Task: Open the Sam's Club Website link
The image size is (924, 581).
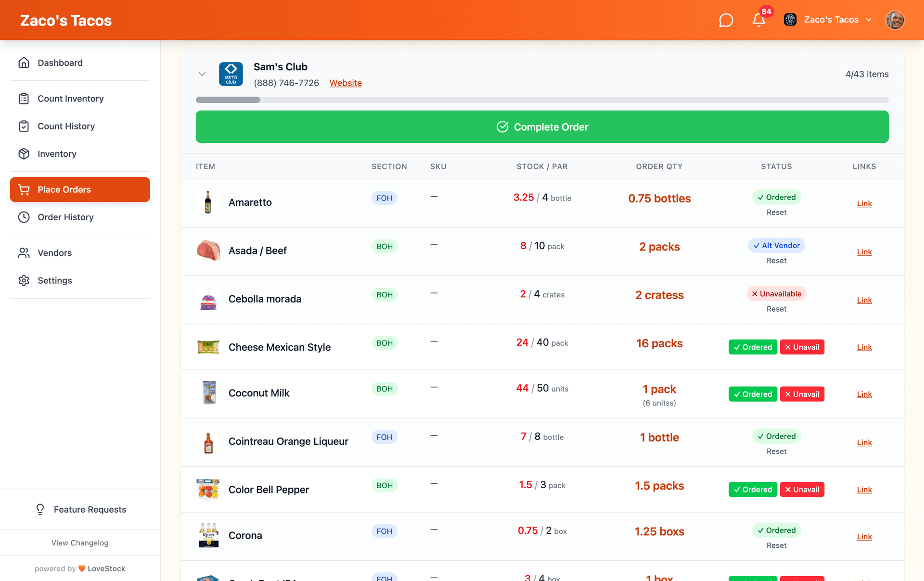Action: (x=346, y=83)
